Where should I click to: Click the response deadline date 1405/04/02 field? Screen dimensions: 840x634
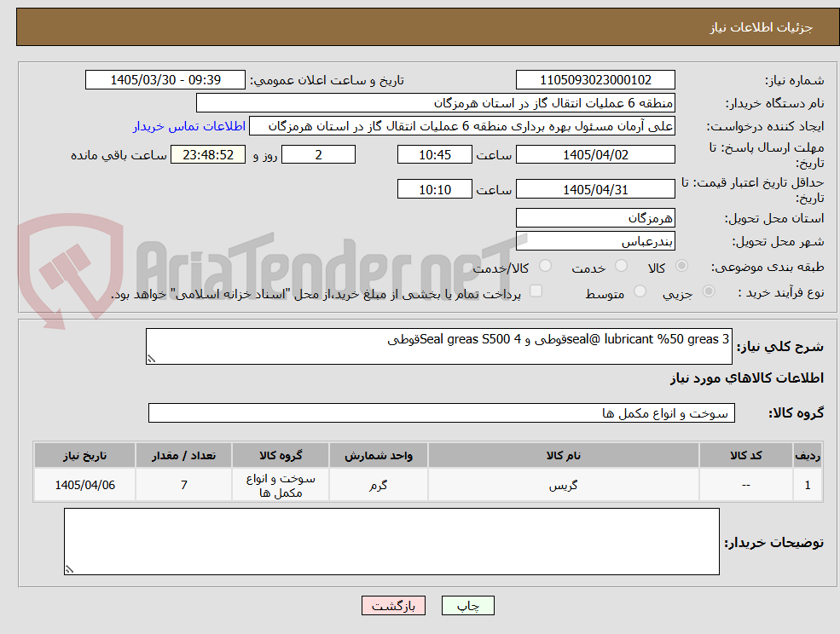[595, 155]
